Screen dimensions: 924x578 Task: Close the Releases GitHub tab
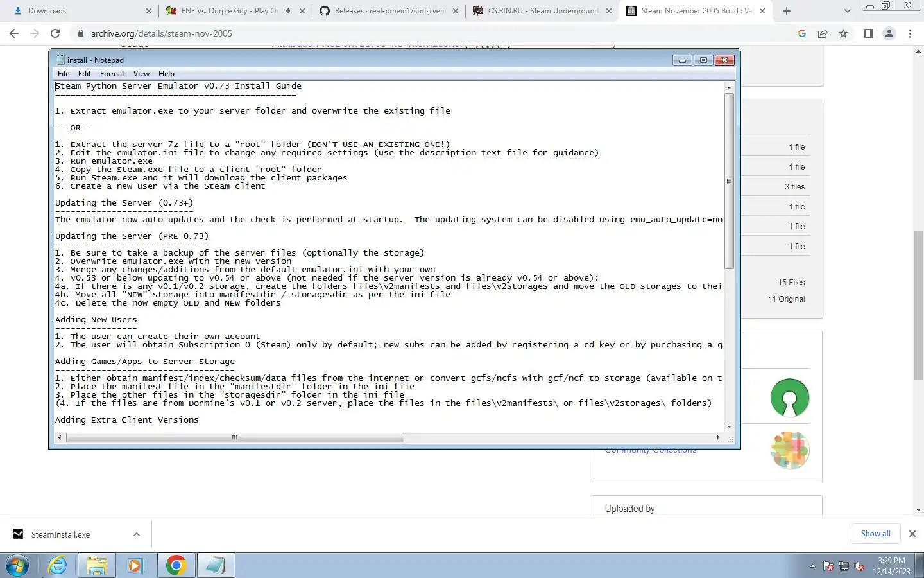click(456, 11)
